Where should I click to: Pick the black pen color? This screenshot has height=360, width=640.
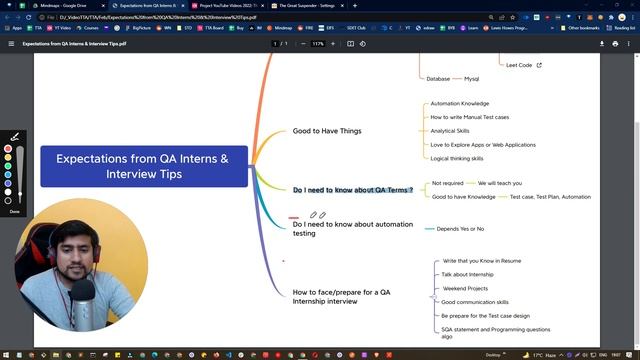pyautogui.click(x=8, y=200)
